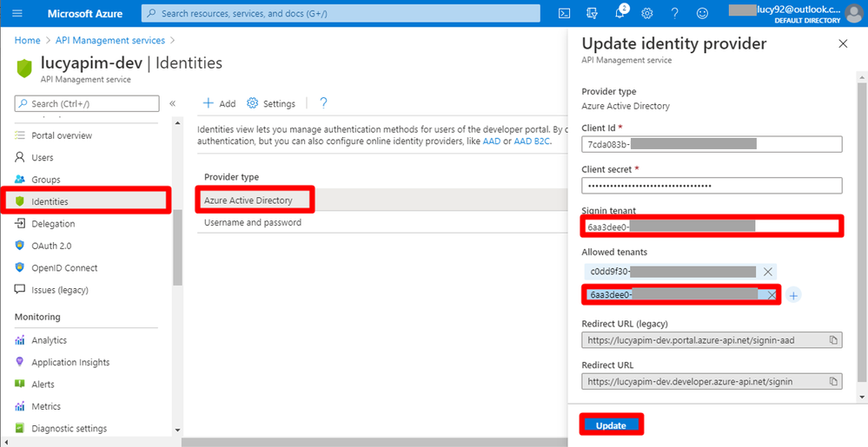Image resolution: width=868 pixels, height=447 pixels.
Task: Select Azure Active Directory provider row
Action: click(x=382, y=200)
